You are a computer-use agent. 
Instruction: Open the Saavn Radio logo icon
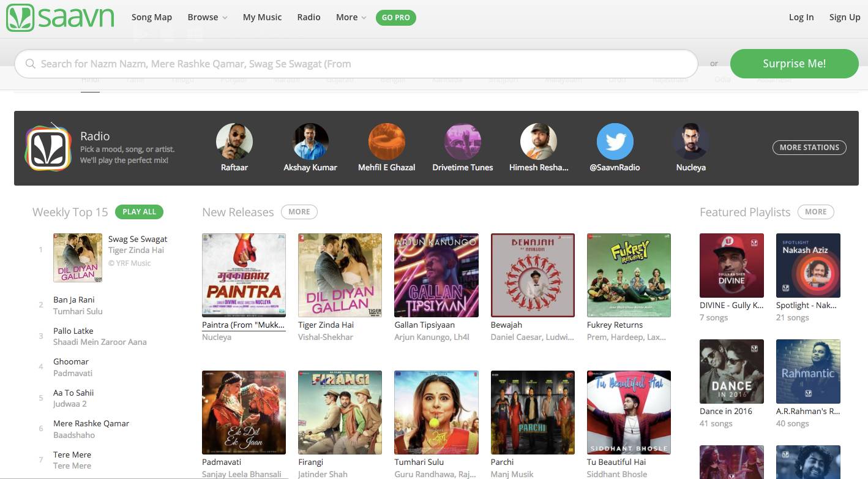(x=48, y=147)
